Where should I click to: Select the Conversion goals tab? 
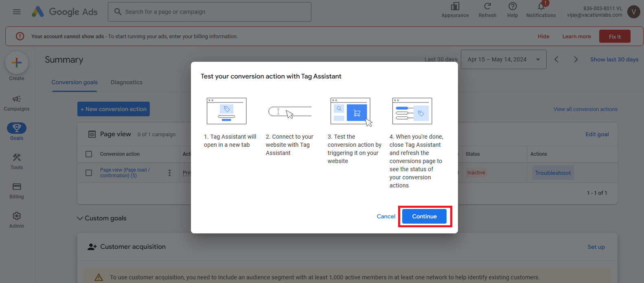click(x=74, y=82)
